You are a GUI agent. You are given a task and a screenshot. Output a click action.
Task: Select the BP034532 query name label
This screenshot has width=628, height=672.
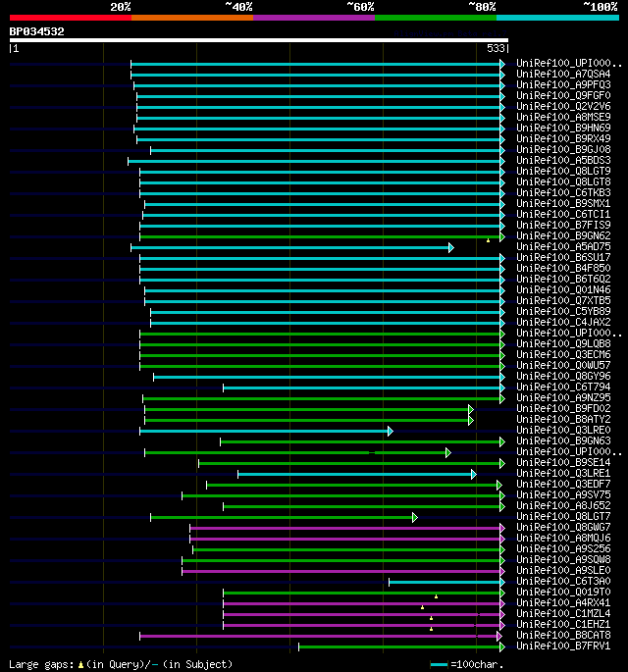pos(37,31)
